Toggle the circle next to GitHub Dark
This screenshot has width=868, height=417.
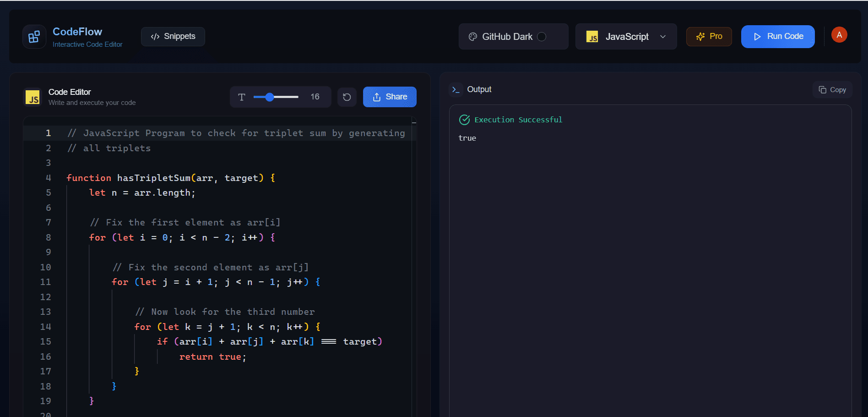pos(542,37)
